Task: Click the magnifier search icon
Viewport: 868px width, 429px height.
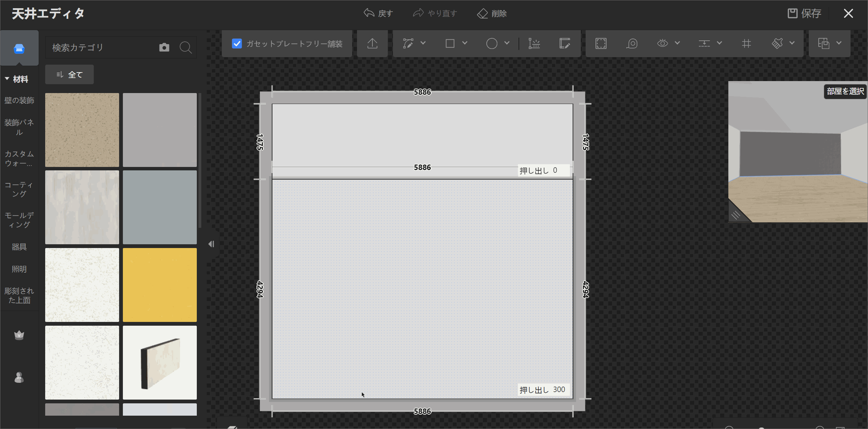Action: click(x=186, y=47)
